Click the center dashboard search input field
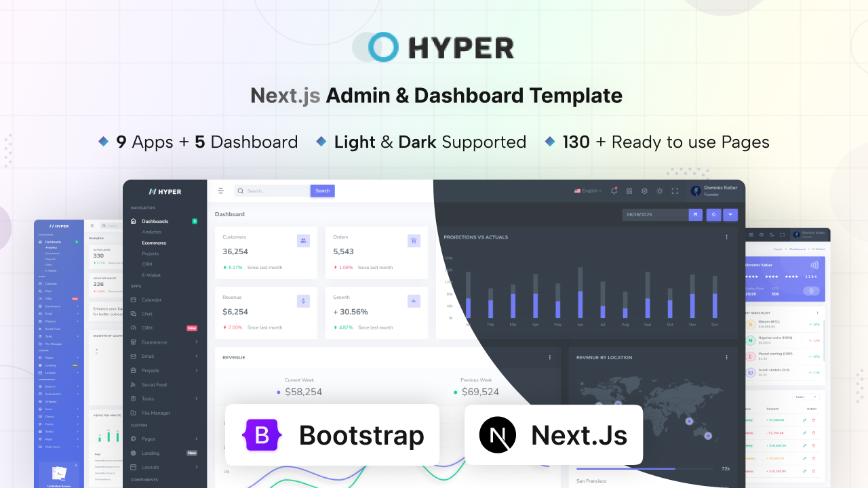Image resolution: width=868 pixels, height=488 pixels. pos(273,191)
